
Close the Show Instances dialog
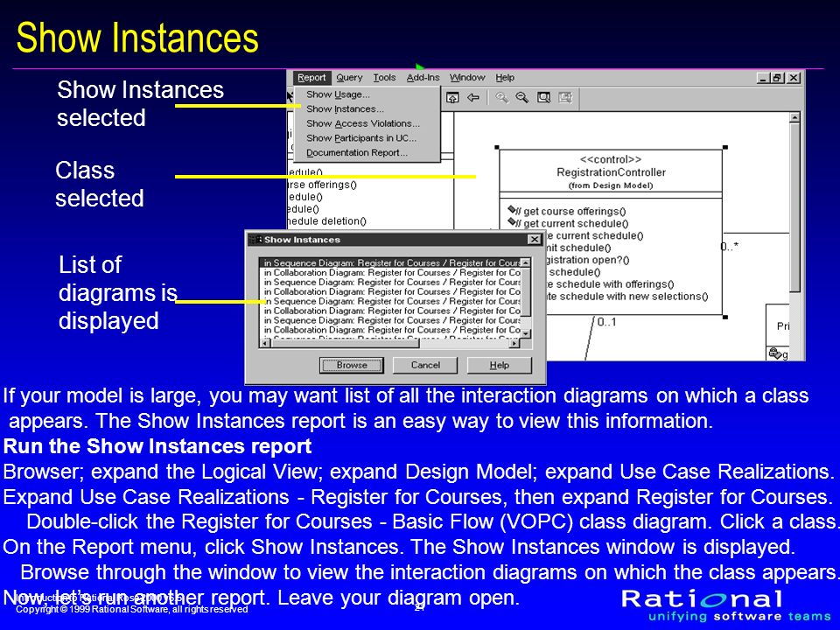point(534,240)
